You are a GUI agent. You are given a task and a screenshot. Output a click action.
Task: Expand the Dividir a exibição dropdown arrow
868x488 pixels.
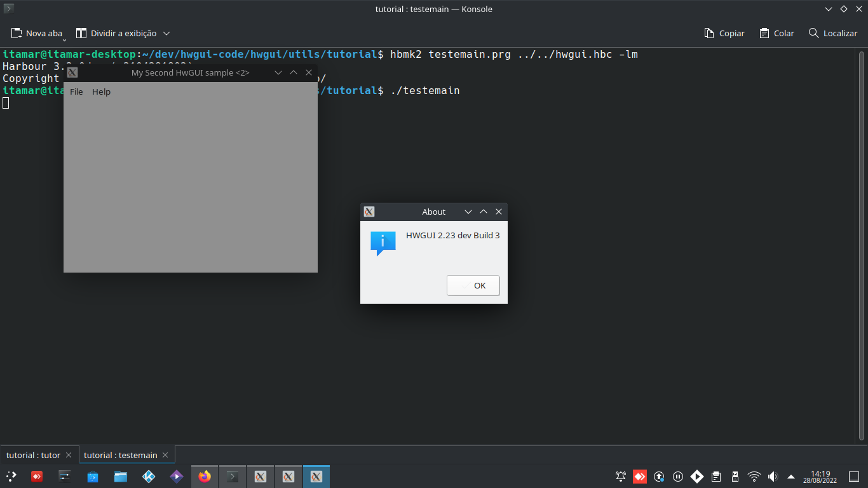pyautogui.click(x=166, y=33)
